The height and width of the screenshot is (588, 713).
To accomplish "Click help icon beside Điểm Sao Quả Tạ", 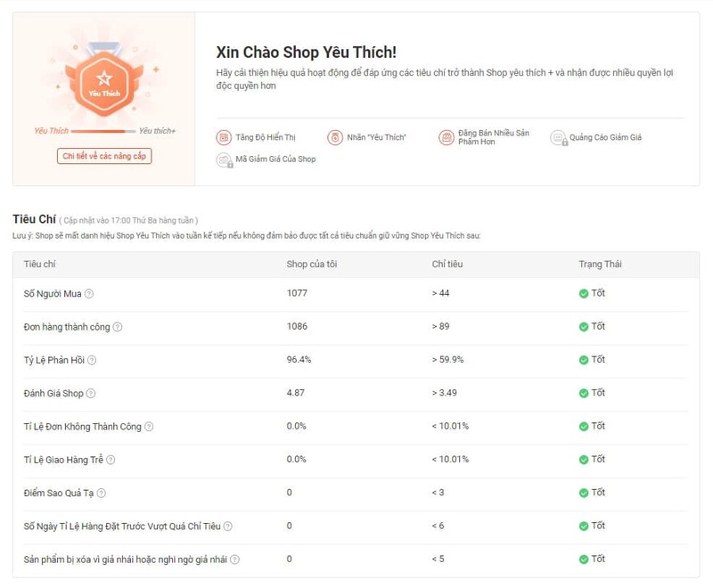I will point(101,493).
